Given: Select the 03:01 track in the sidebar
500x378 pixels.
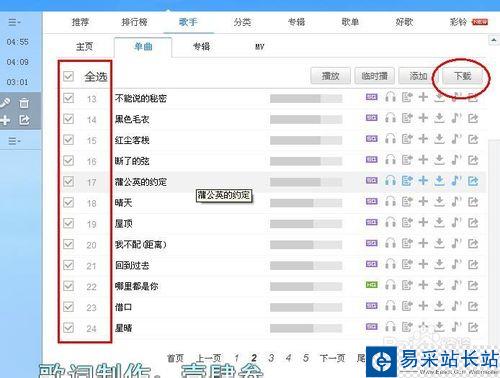Looking at the screenshot, I should click(x=18, y=82).
